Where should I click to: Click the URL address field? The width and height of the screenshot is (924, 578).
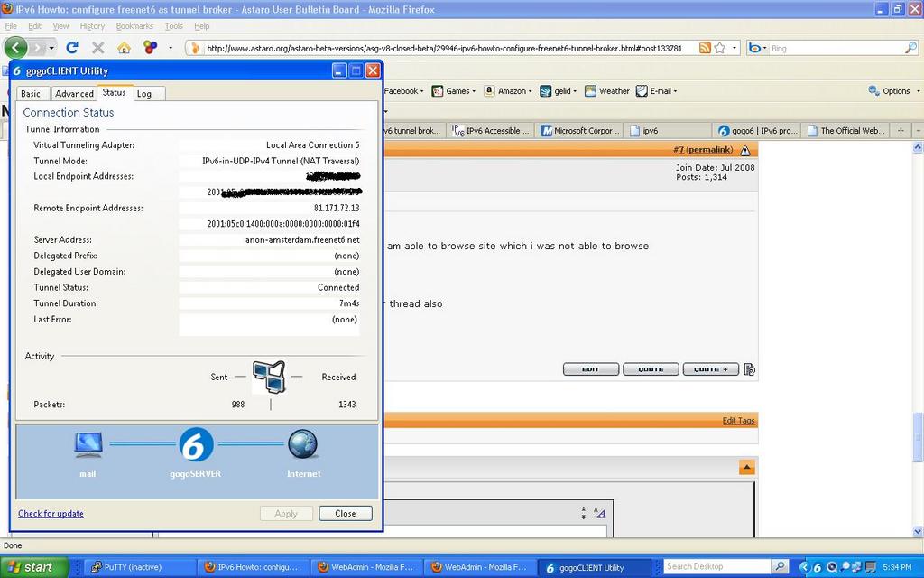[x=442, y=49]
